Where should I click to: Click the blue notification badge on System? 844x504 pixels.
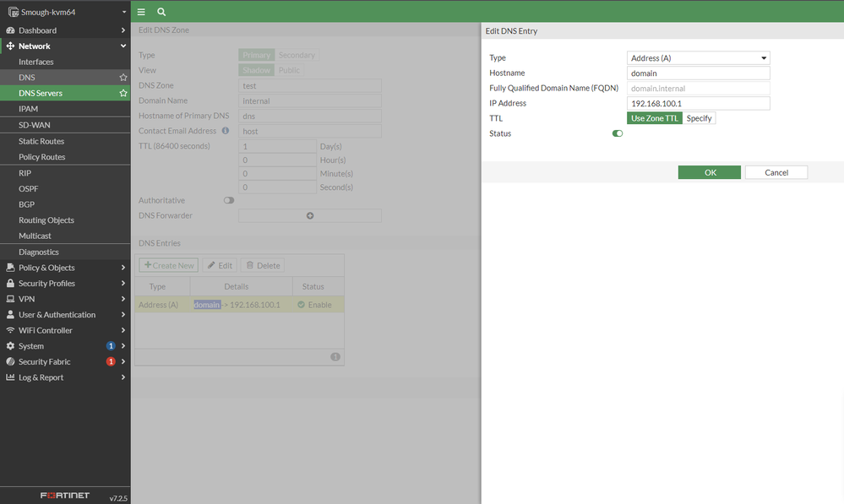(111, 346)
